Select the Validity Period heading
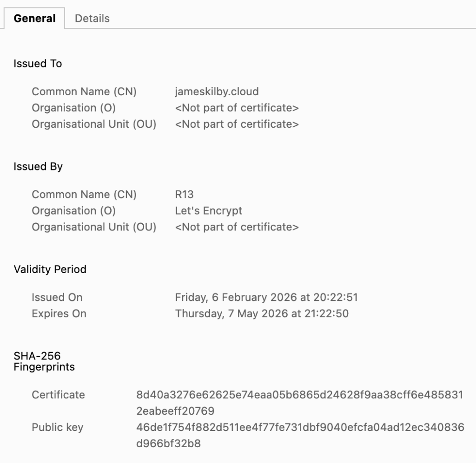The image size is (476, 463). [49, 269]
